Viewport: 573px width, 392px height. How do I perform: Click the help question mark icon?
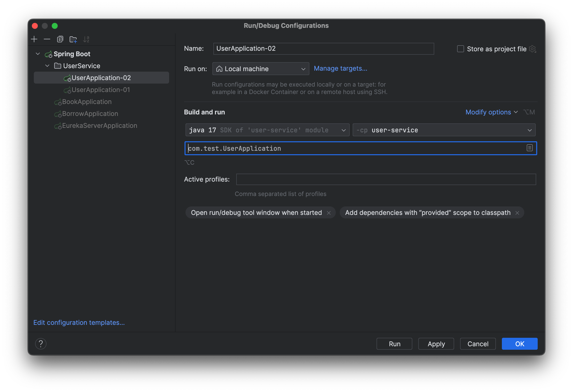tap(41, 344)
